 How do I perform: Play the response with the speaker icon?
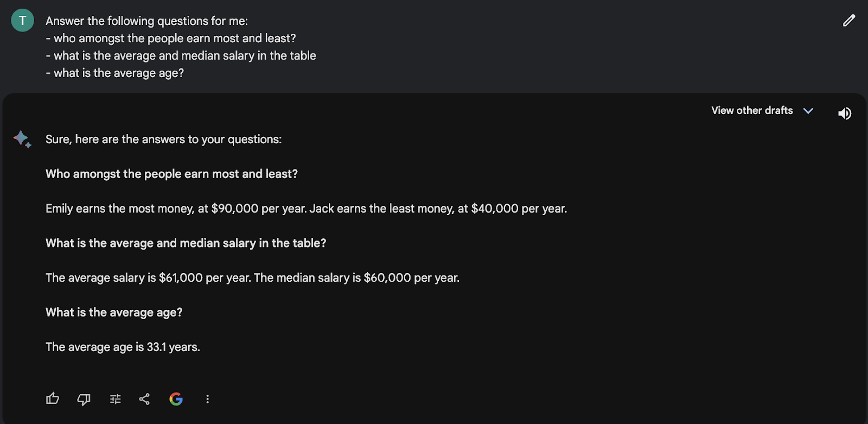(x=845, y=113)
